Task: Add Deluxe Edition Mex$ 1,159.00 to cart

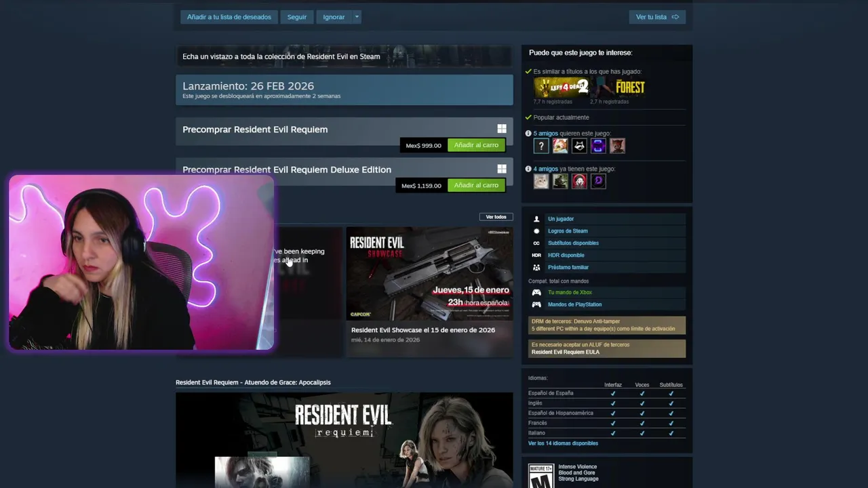Action: (476, 185)
